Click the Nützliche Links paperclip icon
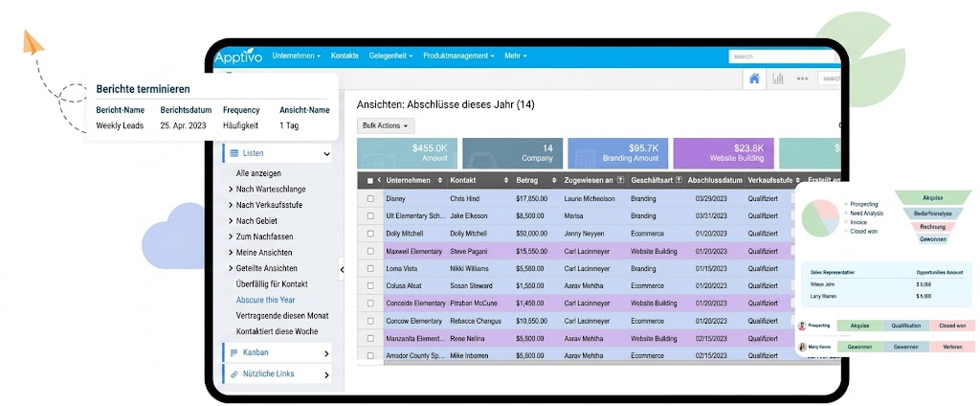980x406 pixels. pyautogui.click(x=234, y=374)
